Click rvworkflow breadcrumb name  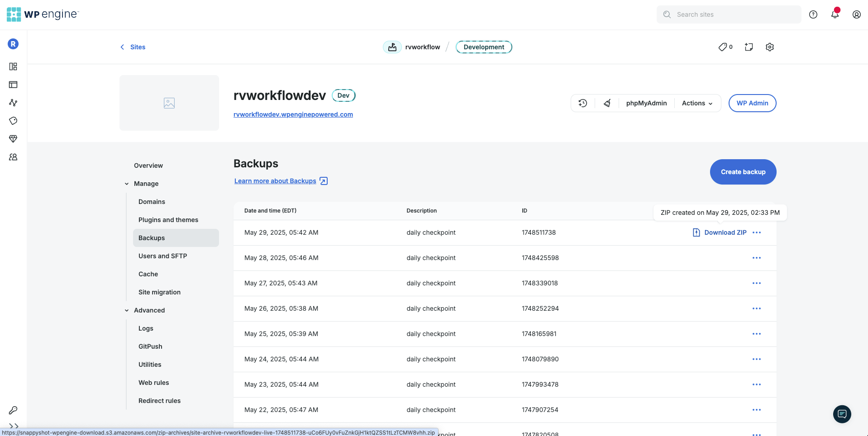(423, 47)
